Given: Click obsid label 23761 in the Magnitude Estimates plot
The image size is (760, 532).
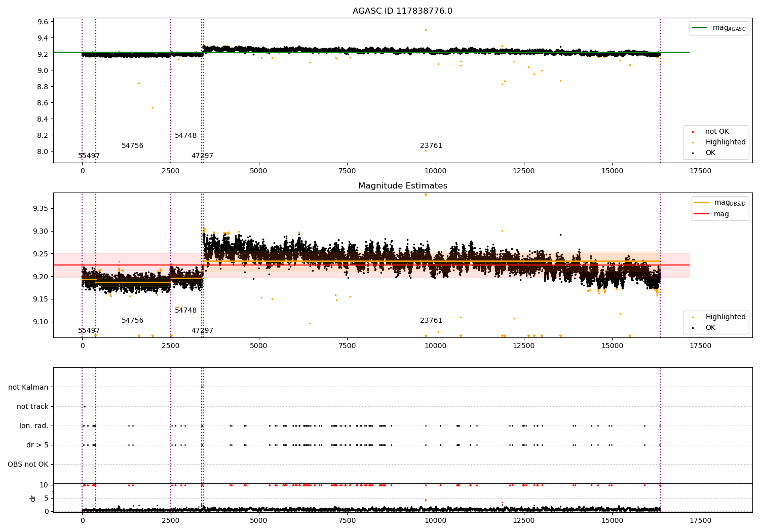Looking at the screenshot, I should [431, 321].
